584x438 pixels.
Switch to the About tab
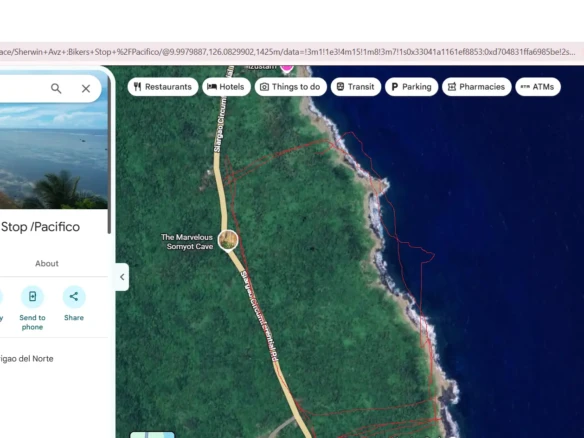47,263
